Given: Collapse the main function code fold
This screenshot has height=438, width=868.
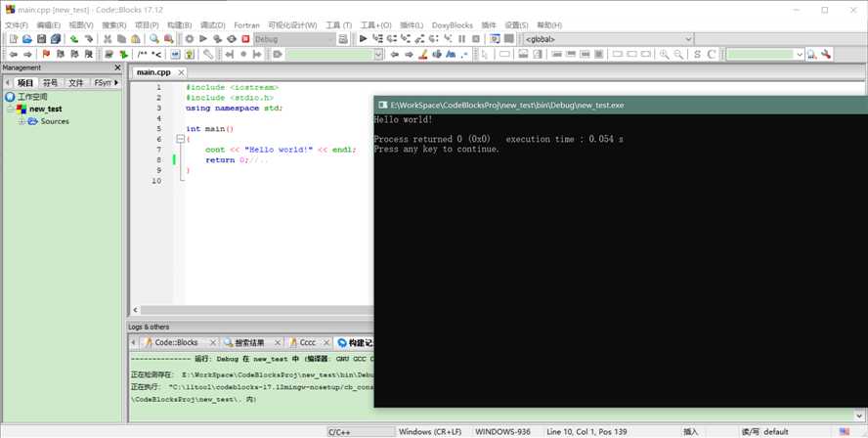Looking at the screenshot, I should coord(180,140).
